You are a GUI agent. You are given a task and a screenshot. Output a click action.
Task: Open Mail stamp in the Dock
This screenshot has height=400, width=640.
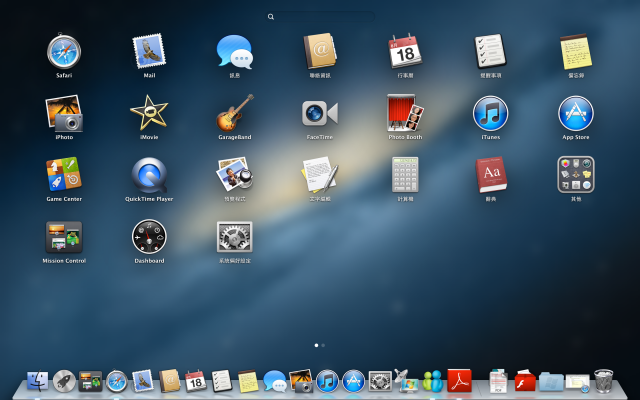(x=143, y=381)
